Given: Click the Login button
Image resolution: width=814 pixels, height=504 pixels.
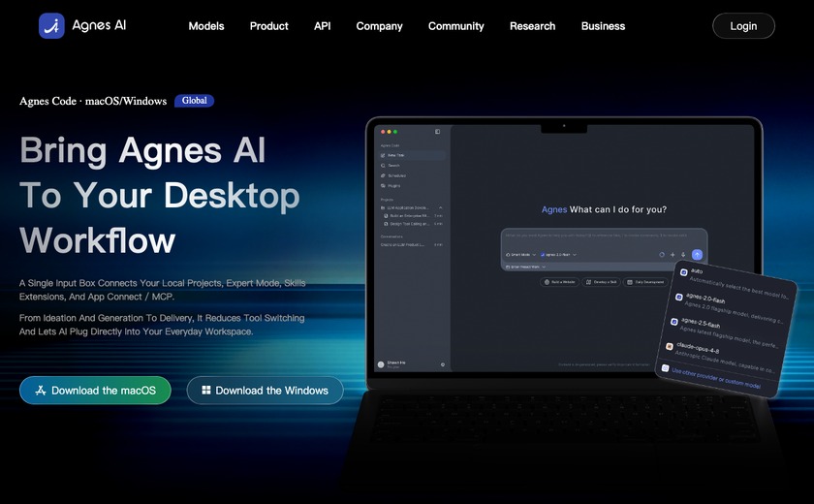Looking at the screenshot, I should 743,26.
